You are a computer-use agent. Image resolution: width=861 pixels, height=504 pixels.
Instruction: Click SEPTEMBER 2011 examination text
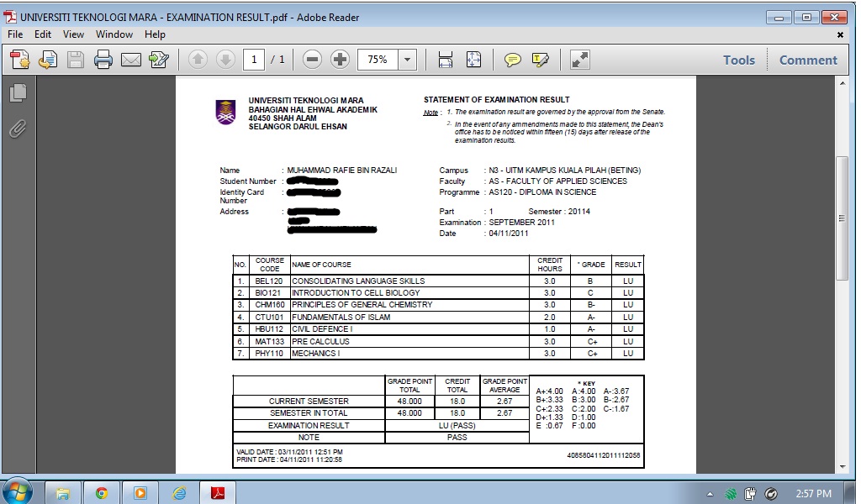coord(521,222)
